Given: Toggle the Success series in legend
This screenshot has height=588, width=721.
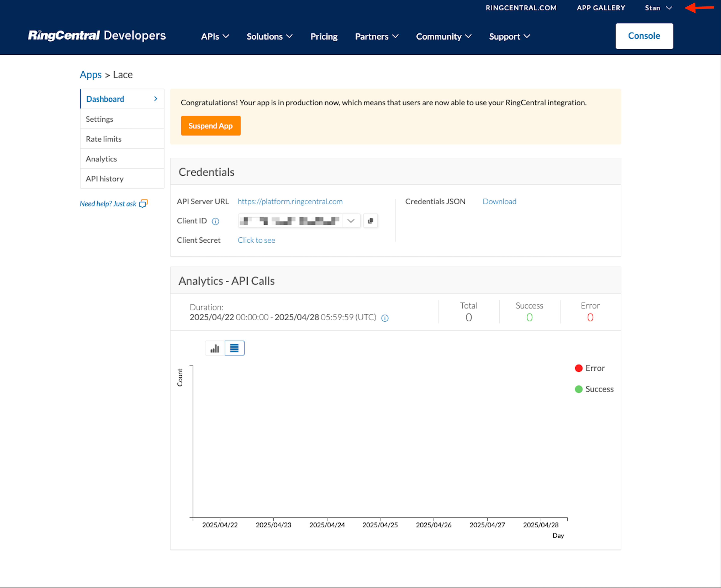Looking at the screenshot, I should [594, 389].
